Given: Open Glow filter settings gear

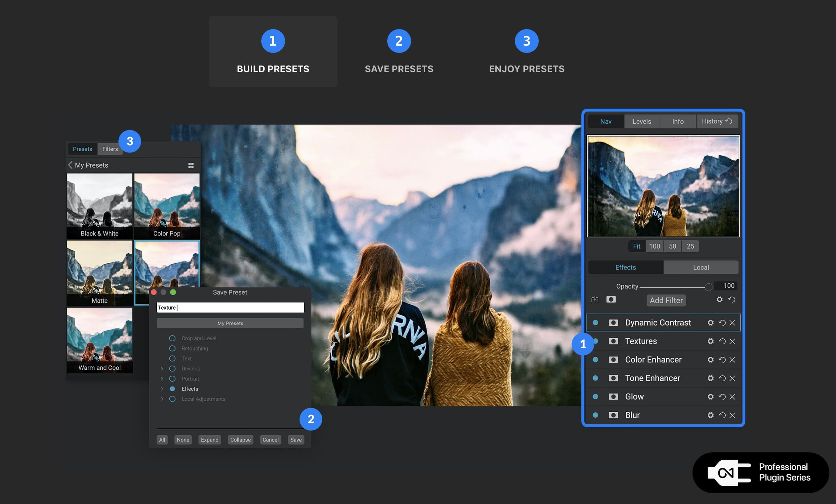Looking at the screenshot, I should point(710,397).
